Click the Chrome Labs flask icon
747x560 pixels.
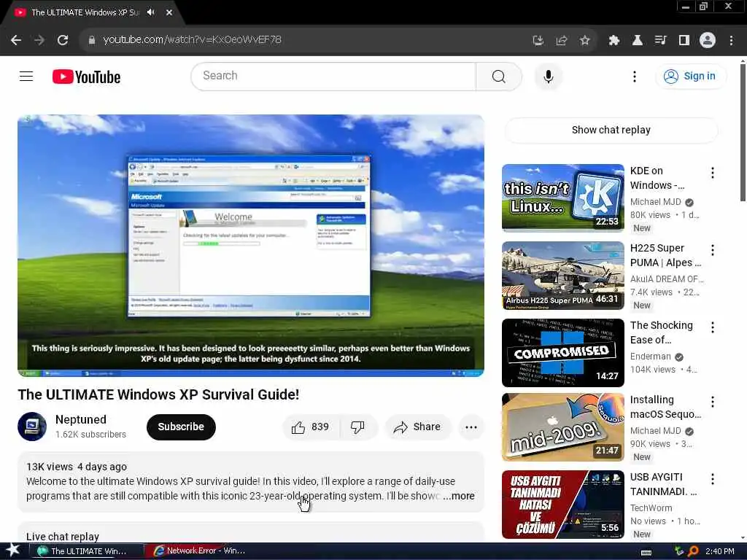click(x=637, y=40)
